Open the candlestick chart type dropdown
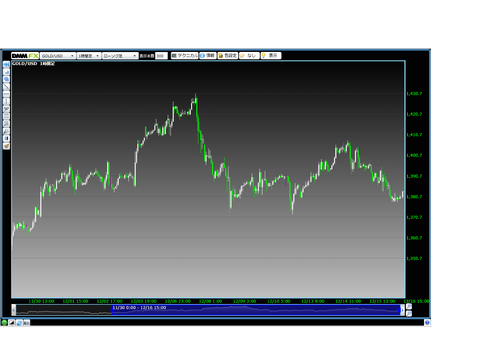This screenshot has height=360, width=480. tap(120, 56)
